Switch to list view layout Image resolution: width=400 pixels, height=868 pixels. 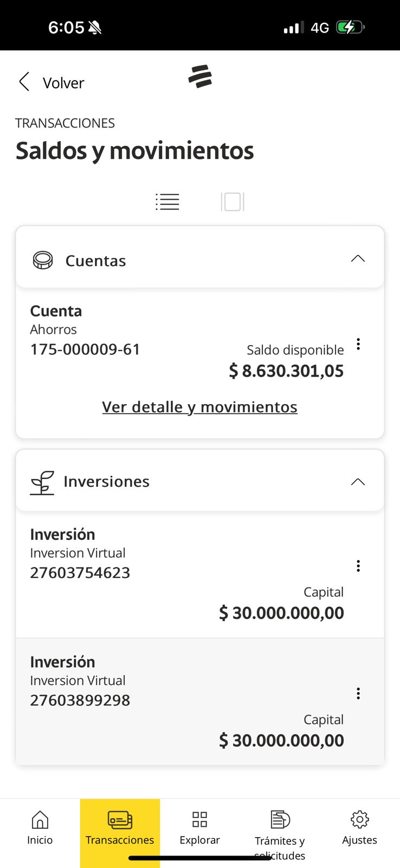click(167, 202)
